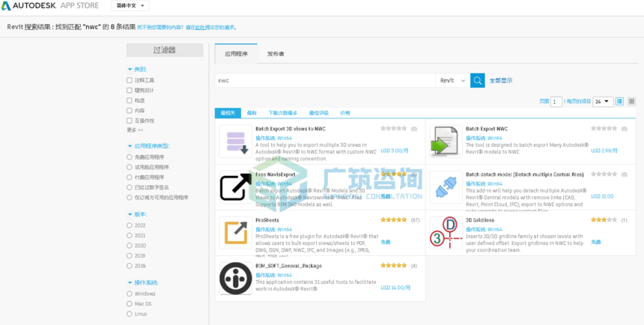The height and width of the screenshot is (325, 644).
Task: Click the 过滤器 filter panel header
Action: coord(165,50)
